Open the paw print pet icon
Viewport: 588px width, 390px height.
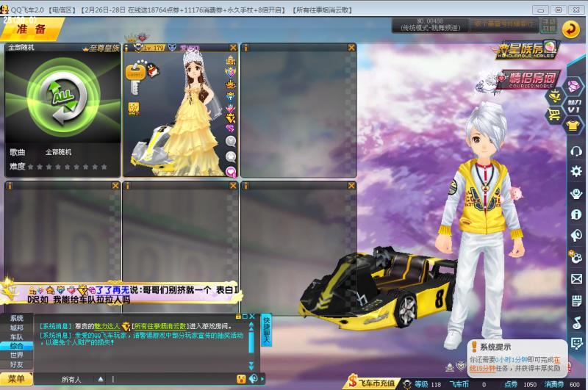576,257
